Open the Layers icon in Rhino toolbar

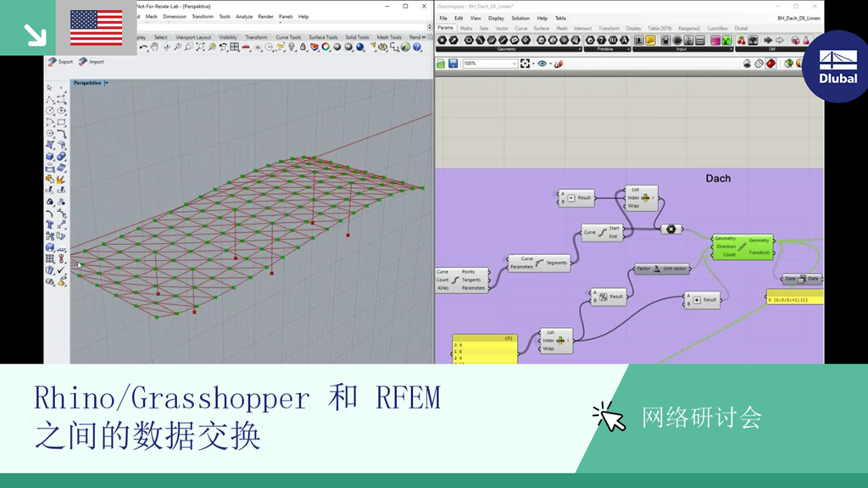click(314, 47)
